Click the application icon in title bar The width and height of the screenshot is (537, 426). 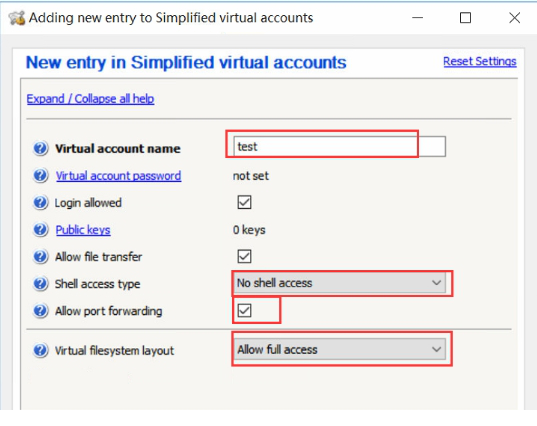pos(17,18)
